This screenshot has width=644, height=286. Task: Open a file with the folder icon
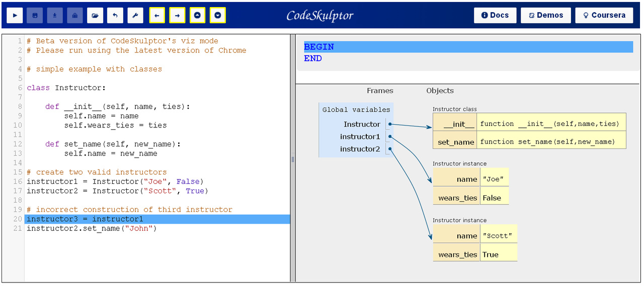[x=95, y=16]
